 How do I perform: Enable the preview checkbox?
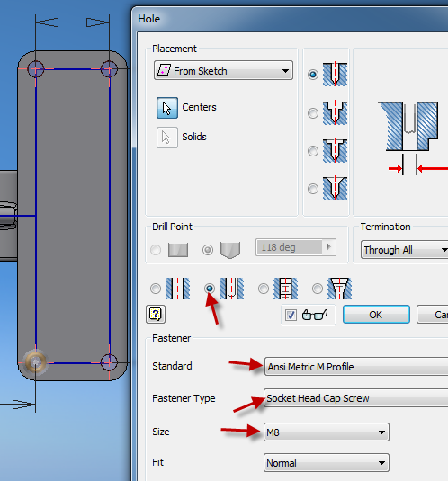(x=291, y=315)
